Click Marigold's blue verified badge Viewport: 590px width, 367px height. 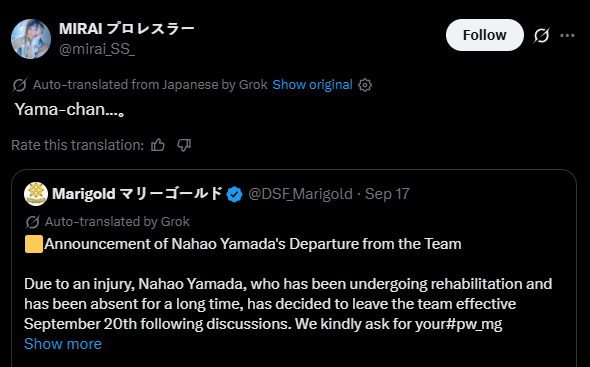[234, 194]
